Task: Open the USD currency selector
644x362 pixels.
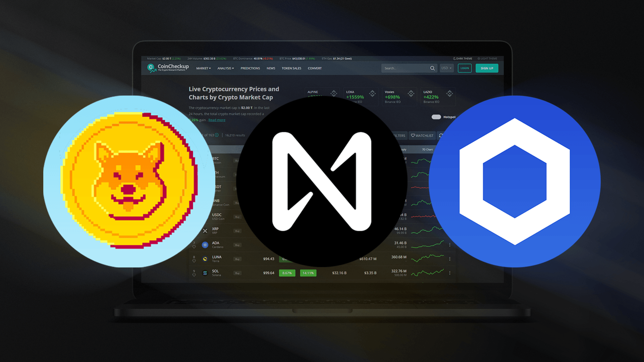Action: click(x=446, y=68)
